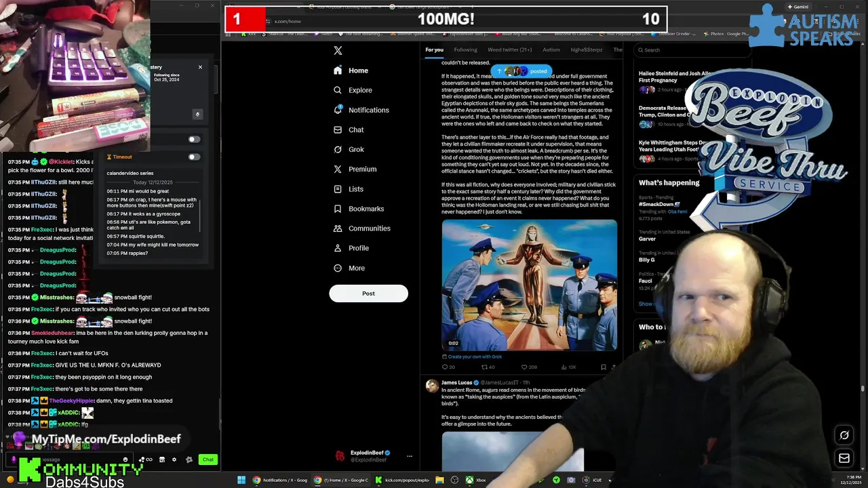Like the Holloman post with 209 likes
This screenshot has width=868, height=488.
tap(528, 367)
